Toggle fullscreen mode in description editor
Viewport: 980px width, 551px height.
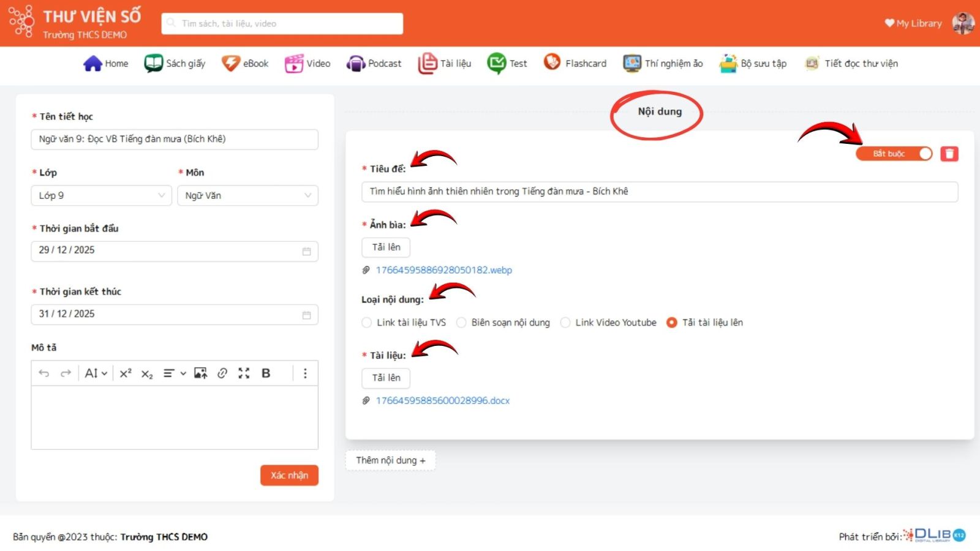244,373
